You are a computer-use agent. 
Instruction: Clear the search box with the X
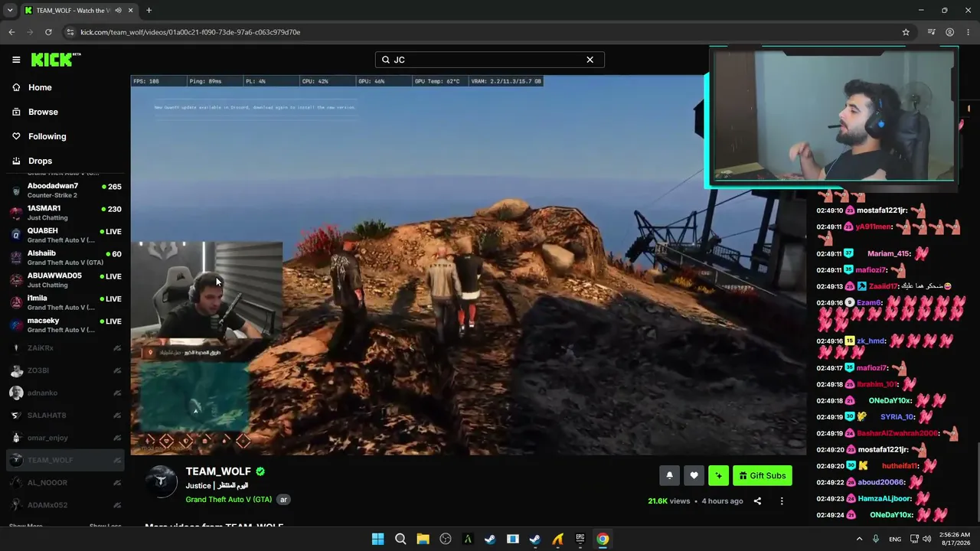[x=590, y=60]
